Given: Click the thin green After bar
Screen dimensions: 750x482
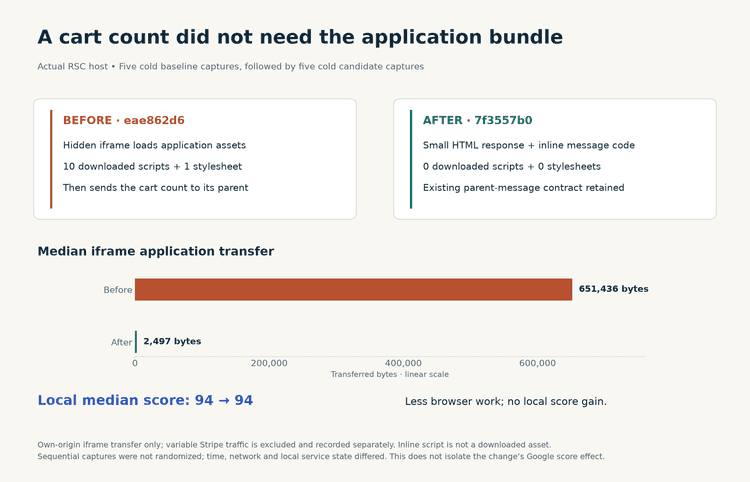Looking at the screenshot, I should point(136,342).
